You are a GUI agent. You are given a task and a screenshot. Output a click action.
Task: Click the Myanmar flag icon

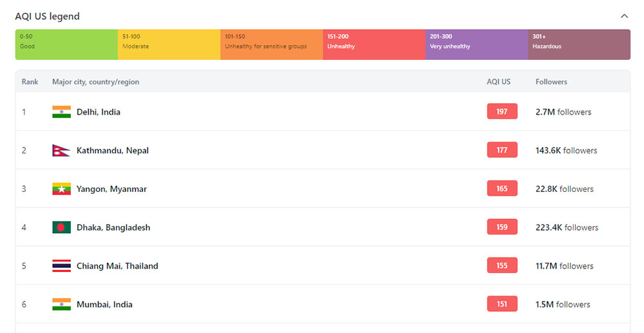61,189
